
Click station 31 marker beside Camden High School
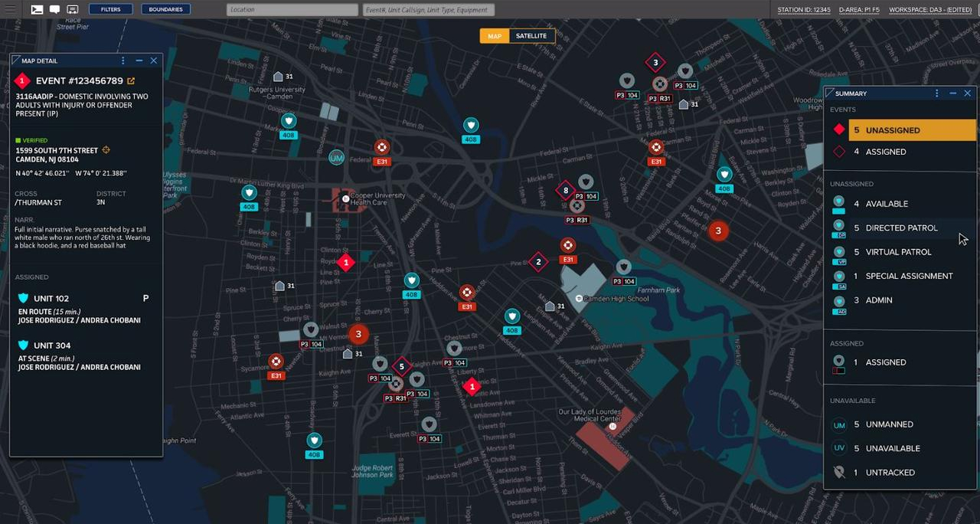coord(554,306)
